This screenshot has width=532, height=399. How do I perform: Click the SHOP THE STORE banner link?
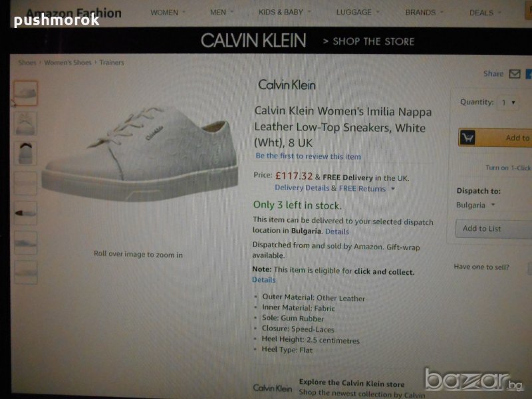[x=369, y=41]
